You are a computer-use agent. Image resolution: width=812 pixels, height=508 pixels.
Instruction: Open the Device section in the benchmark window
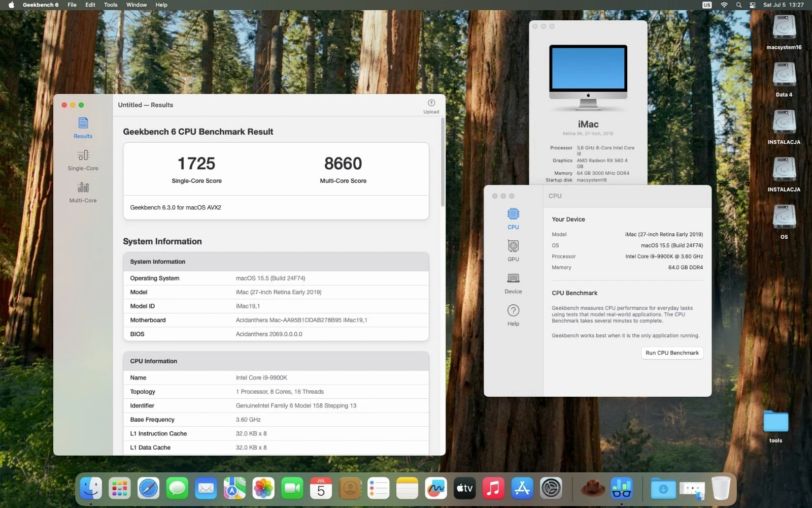coord(513,283)
